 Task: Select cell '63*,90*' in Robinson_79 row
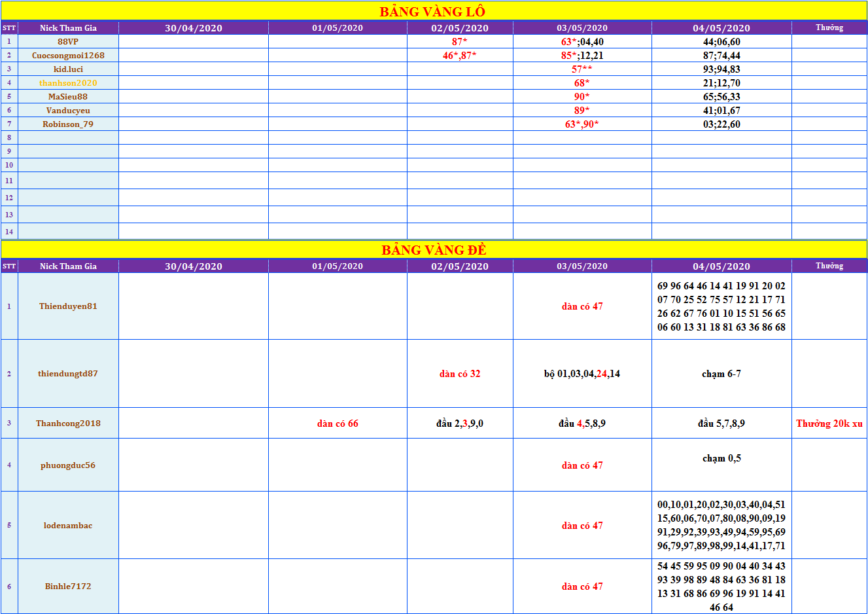pyautogui.click(x=582, y=124)
